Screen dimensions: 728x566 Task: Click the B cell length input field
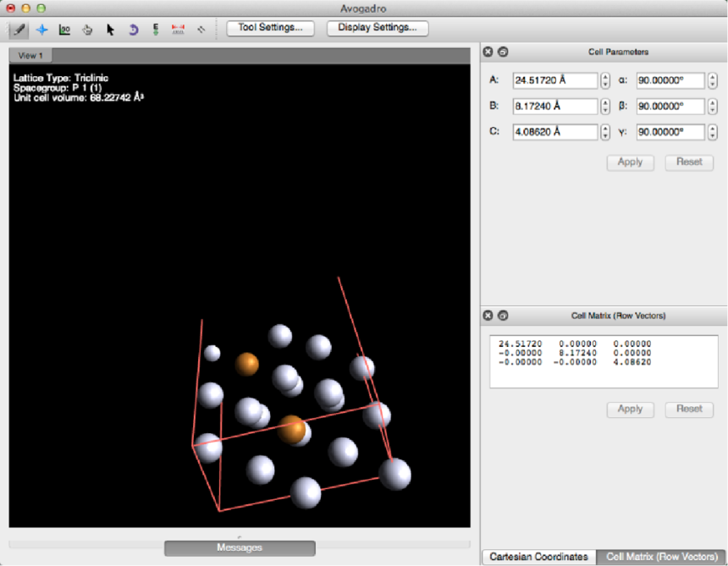554,107
